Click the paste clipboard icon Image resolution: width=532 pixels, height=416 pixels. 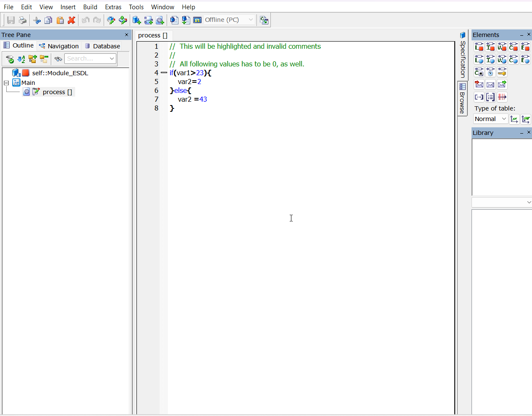60,20
